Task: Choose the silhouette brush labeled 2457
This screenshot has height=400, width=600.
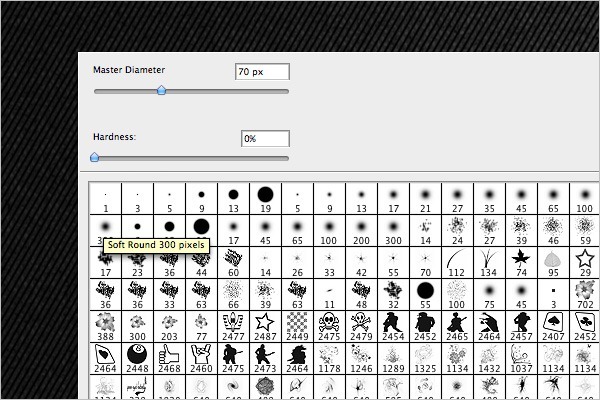Action: (521, 327)
